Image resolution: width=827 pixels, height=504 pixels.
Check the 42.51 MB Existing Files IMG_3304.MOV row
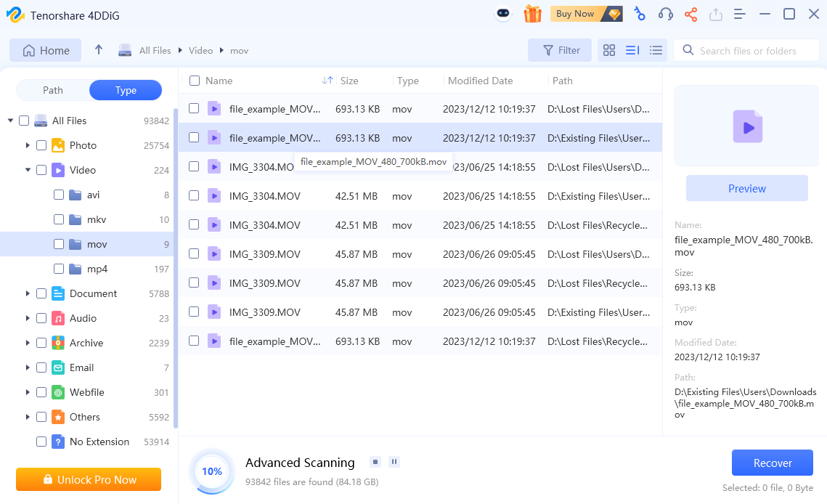[x=194, y=196]
